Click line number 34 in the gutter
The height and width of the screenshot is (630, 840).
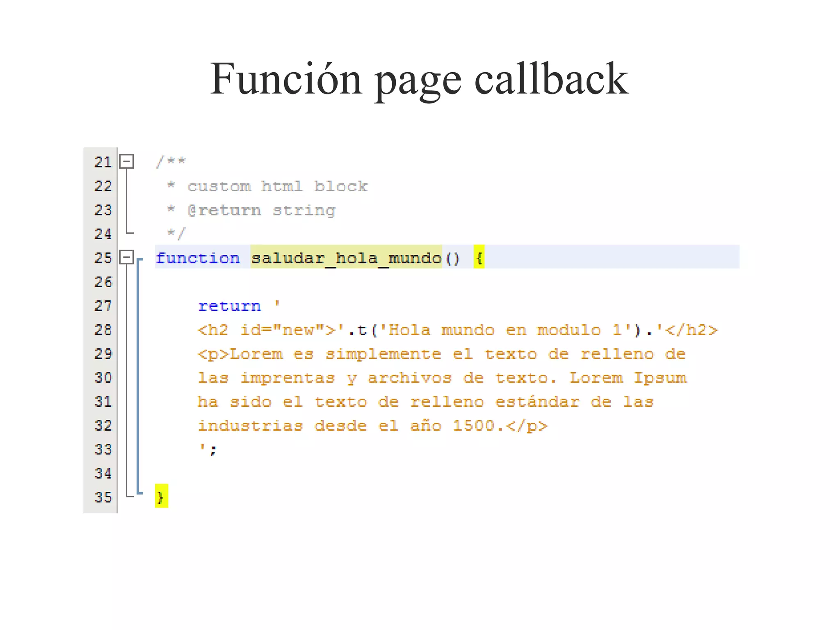[x=103, y=474]
